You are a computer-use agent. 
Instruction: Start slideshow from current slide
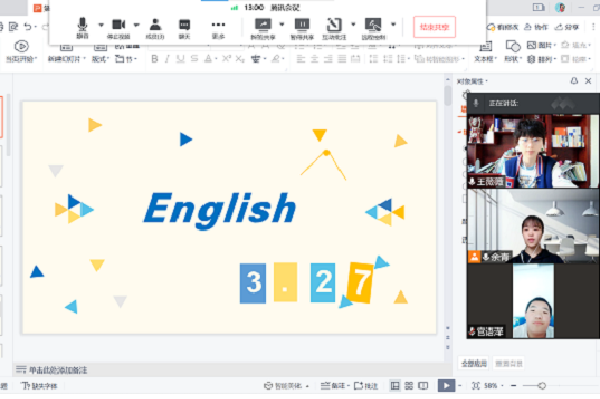pyautogui.click(x=21, y=51)
